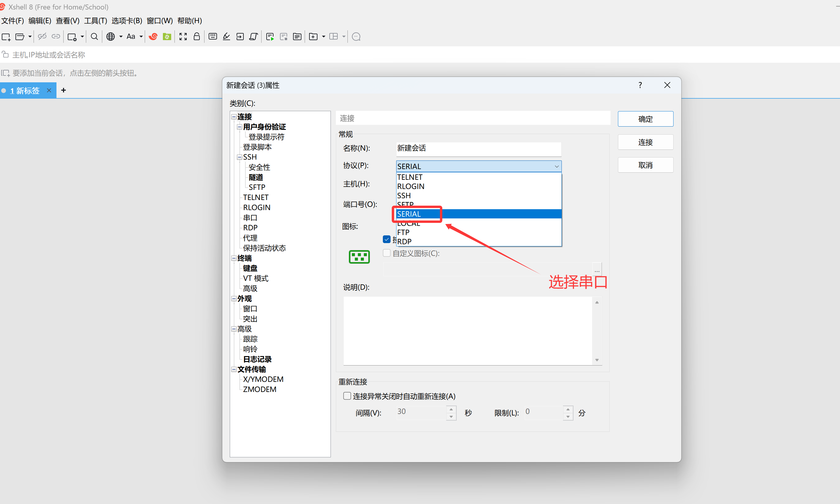Click the open session folder icon
Viewport: 840px width, 504px height.
tap(20, 37)
